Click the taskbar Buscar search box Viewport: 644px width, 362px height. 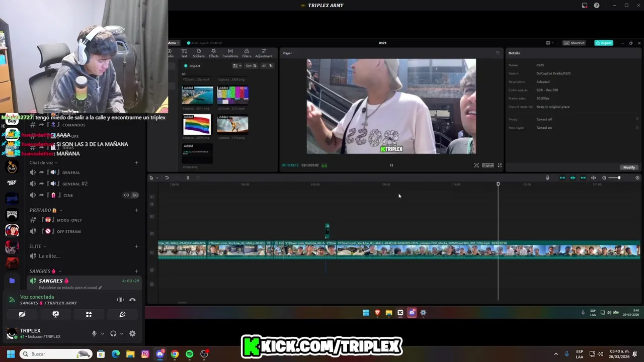[56, 354]
